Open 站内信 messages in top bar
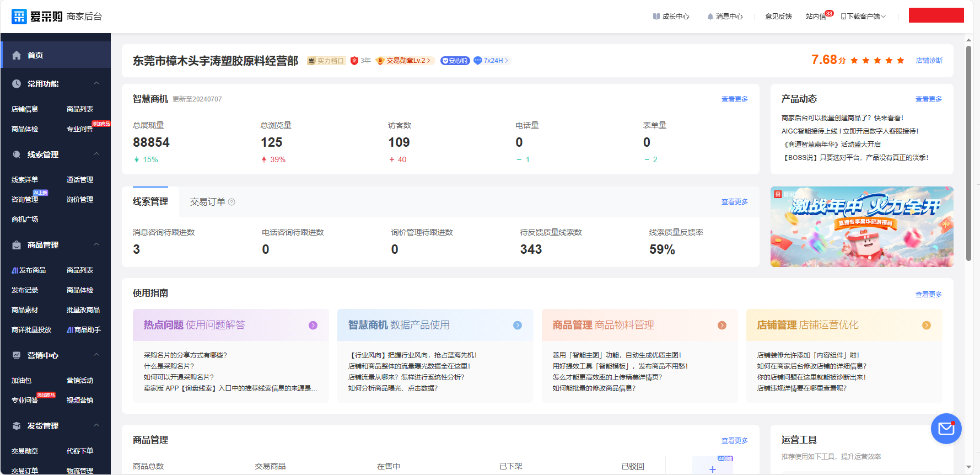 816,17
